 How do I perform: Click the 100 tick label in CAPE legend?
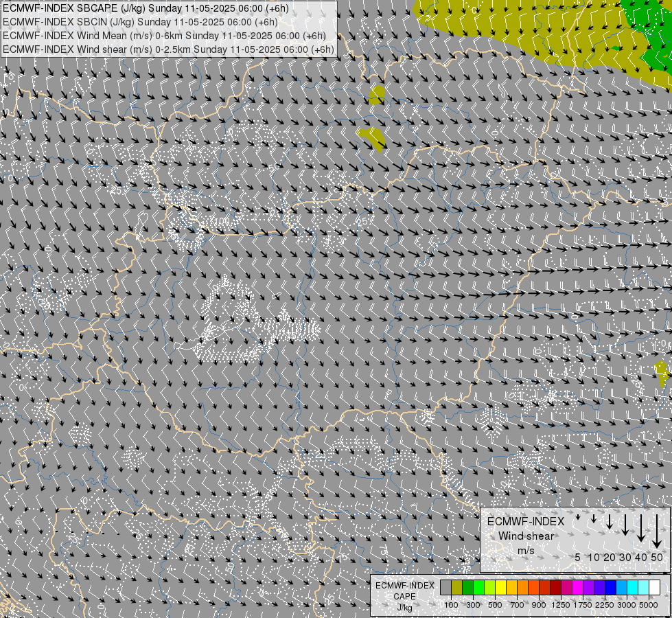(x=451, y=605)
